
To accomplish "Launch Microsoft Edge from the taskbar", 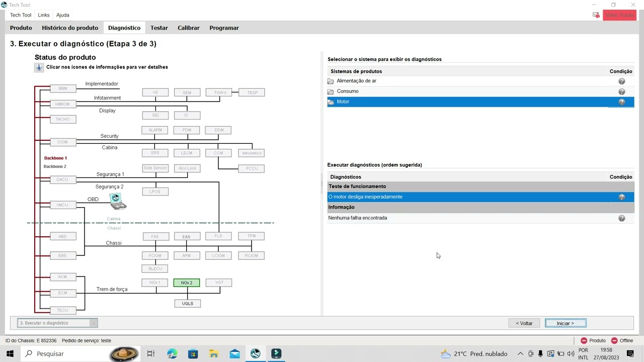I will point(172,353).
